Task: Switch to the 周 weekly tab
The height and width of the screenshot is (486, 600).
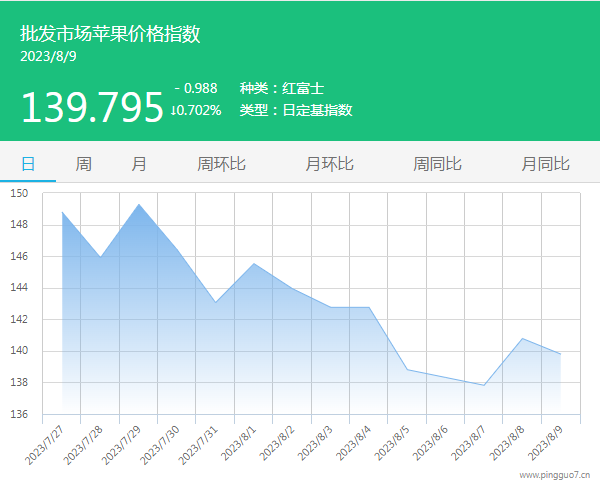Action: (x=84, y=164)
